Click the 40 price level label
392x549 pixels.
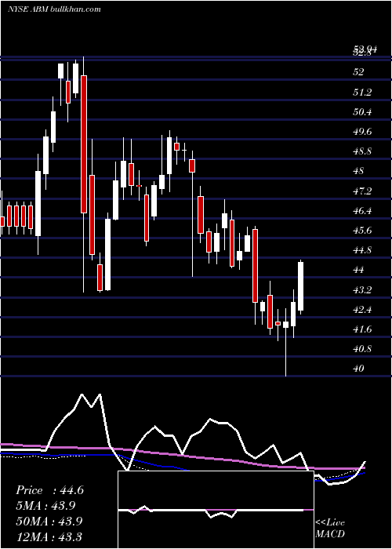[x=359, y=369]
